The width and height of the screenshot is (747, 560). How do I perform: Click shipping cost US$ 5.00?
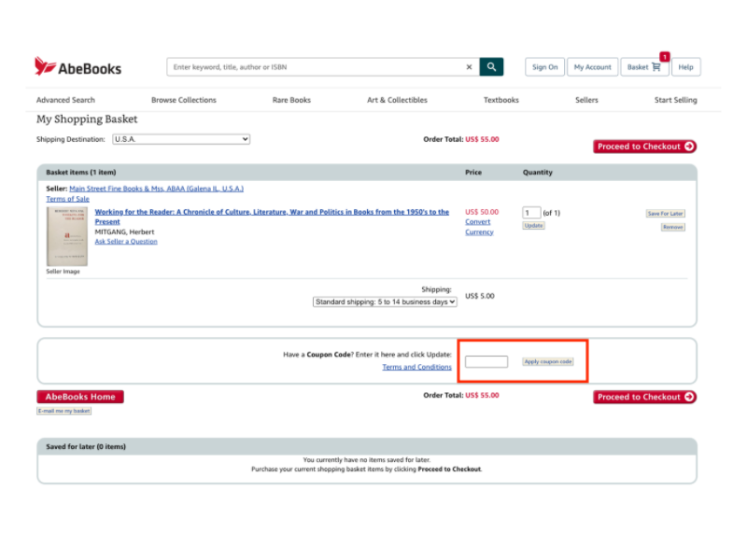coord(480,296)
